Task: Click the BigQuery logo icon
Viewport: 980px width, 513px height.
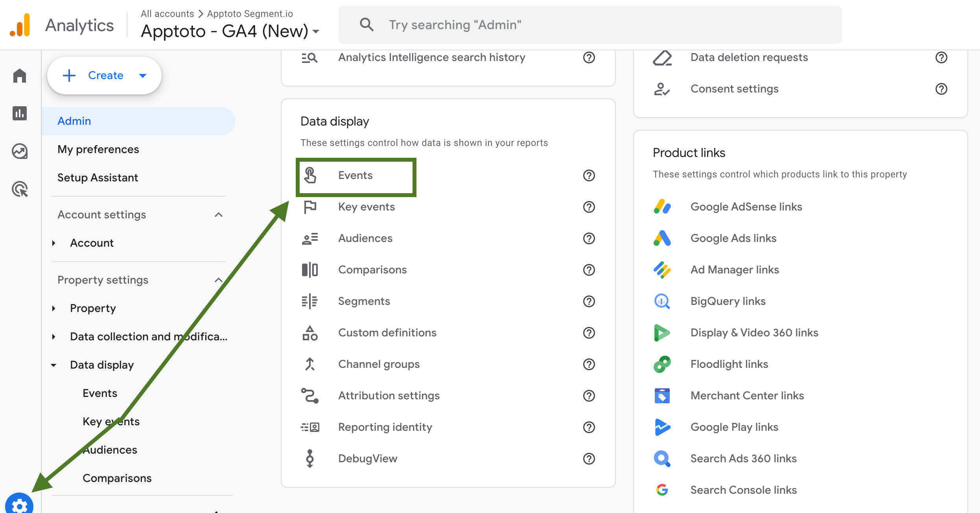Action: tap(662, 301)
